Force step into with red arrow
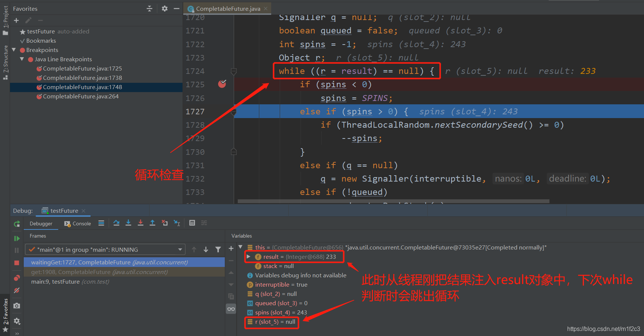The width and height of the screenshot is (644, 336). click(x=140, y=223)
